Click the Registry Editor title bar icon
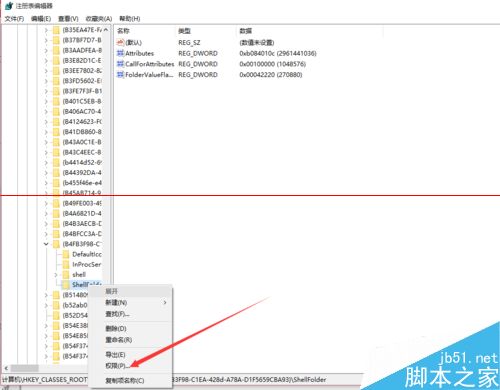This screenshot has height=390, width=500. (x=9, y=6)
